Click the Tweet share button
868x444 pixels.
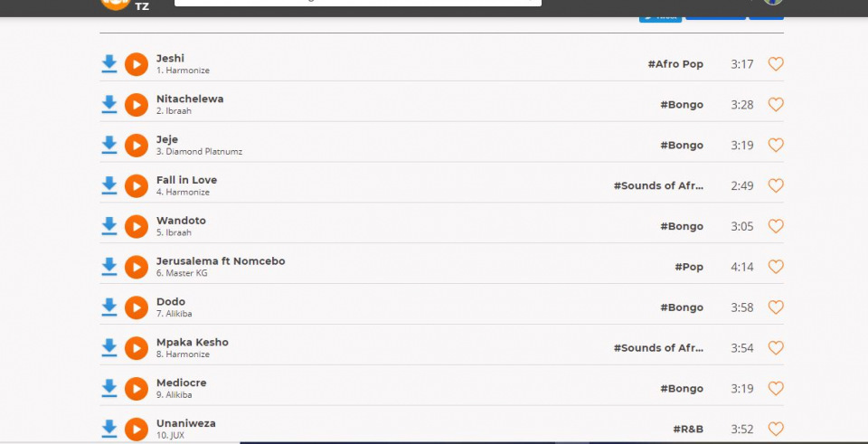[x=660, y=16]
